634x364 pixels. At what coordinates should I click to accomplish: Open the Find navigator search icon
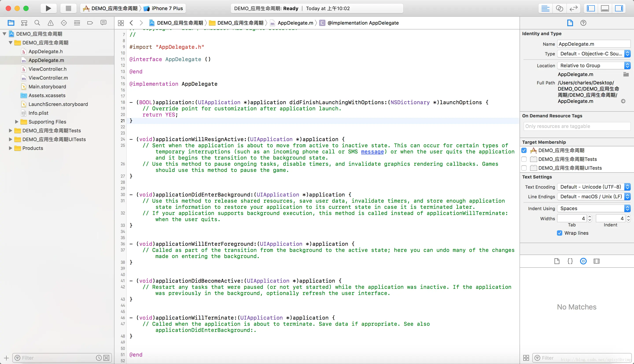click(x=37, y=23)
